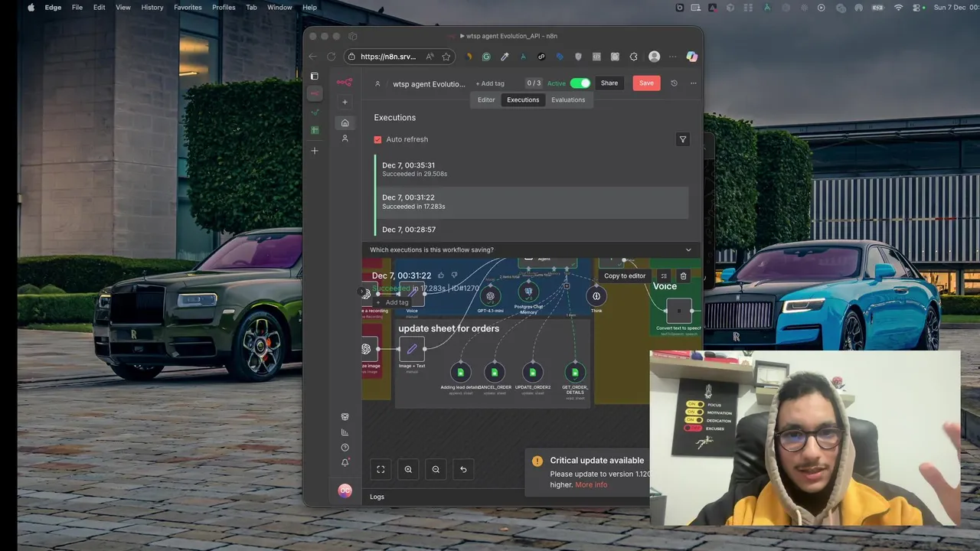Click the plus create button in n8n sidebar
980x551 pixels.
(x=345, y=102)
